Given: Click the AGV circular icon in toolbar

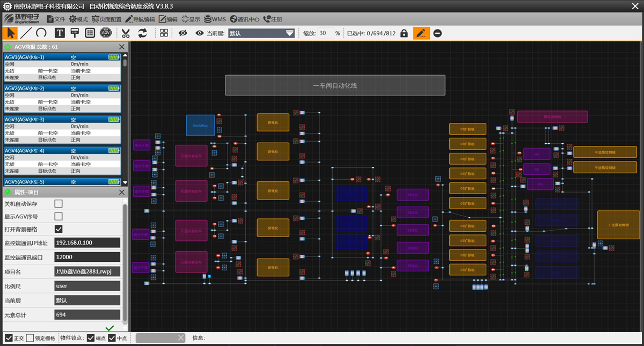Looking at the screenshot, I should tap(106, 33).
